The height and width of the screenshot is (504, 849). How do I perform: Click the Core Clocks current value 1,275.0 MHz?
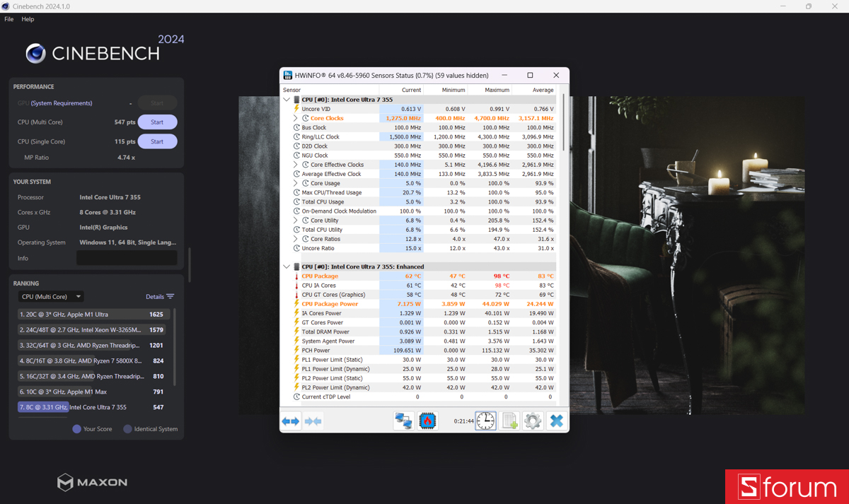[x=404, y=118]
